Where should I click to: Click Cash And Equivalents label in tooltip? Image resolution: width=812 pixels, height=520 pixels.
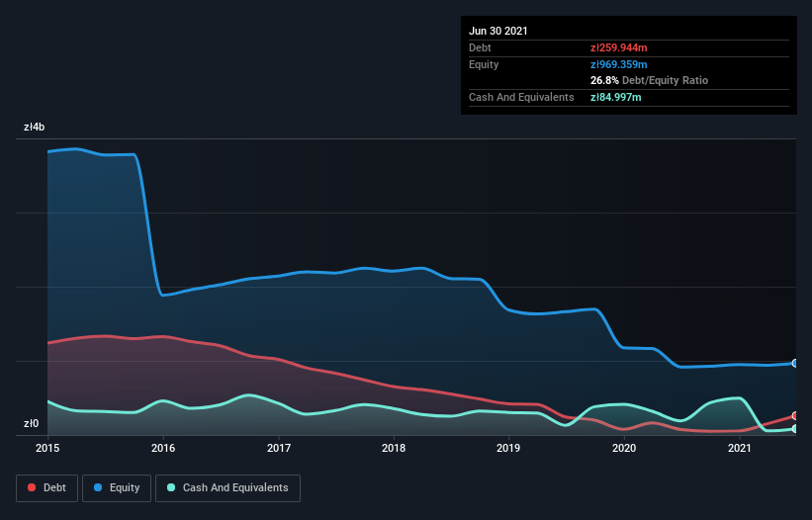click(x=521, y=97)
